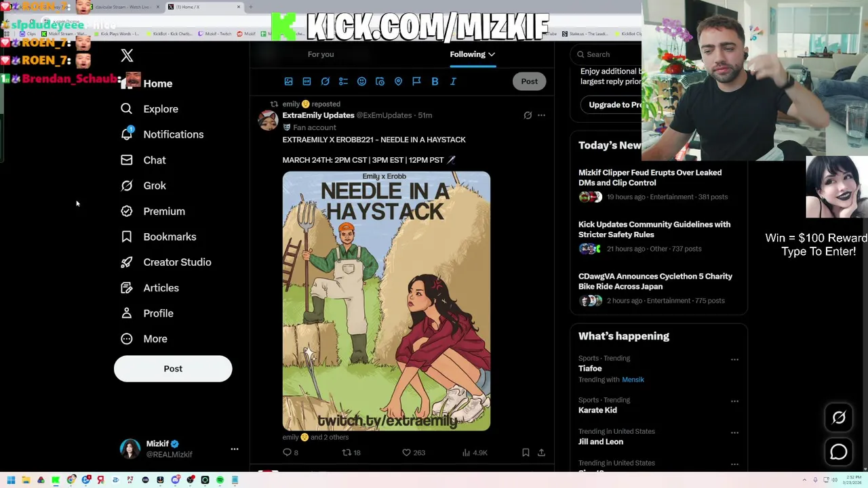Open Mizkif account switcher ellipsis
Screen dimensions: 868x488
[x=235, y=449]
